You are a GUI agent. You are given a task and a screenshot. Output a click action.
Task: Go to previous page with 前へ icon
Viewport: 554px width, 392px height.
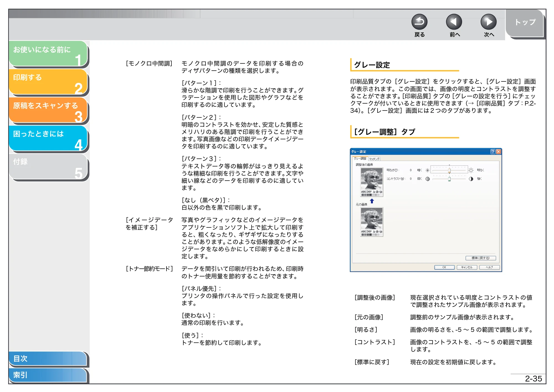(454, 22)
